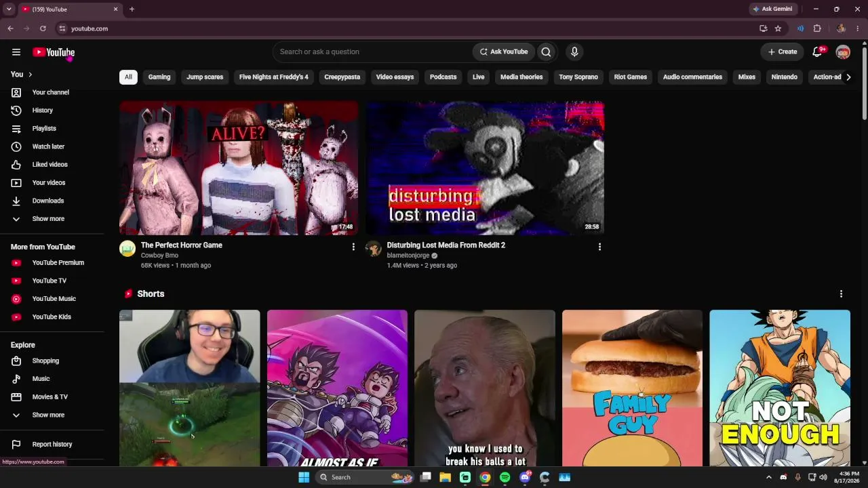The width and height of the screenshot is (868, 488).
Task: Select the Creepypasta chip
Action: coord(342,77)
